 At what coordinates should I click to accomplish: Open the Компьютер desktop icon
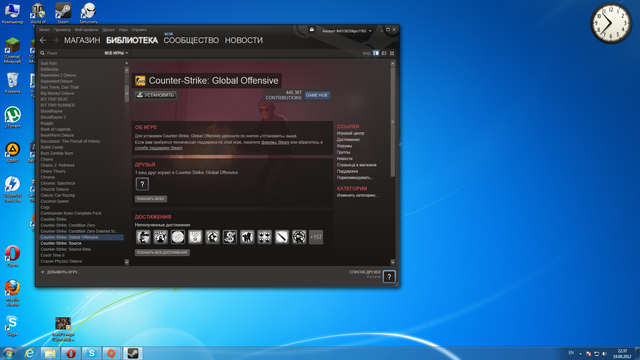pos(12,13)
